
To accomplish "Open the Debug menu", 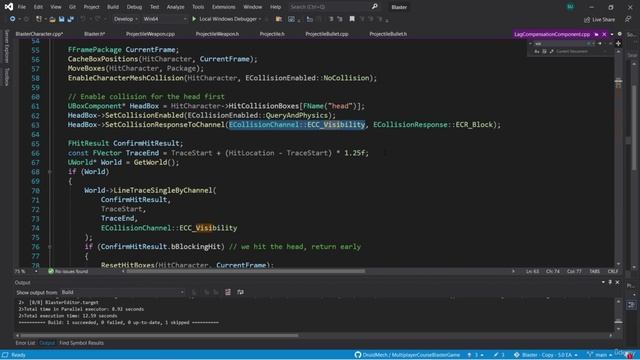I will click(x=134, y=7).
